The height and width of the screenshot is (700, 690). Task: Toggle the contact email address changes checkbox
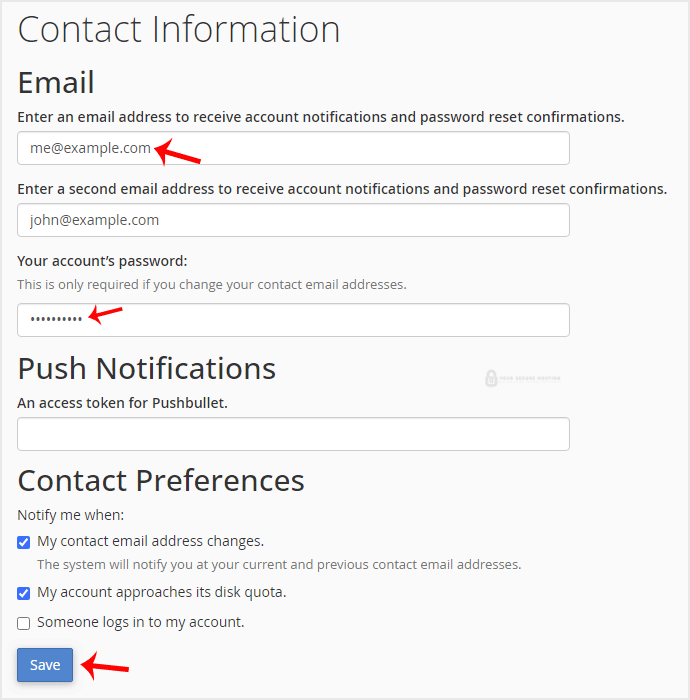tap(24, 542)
